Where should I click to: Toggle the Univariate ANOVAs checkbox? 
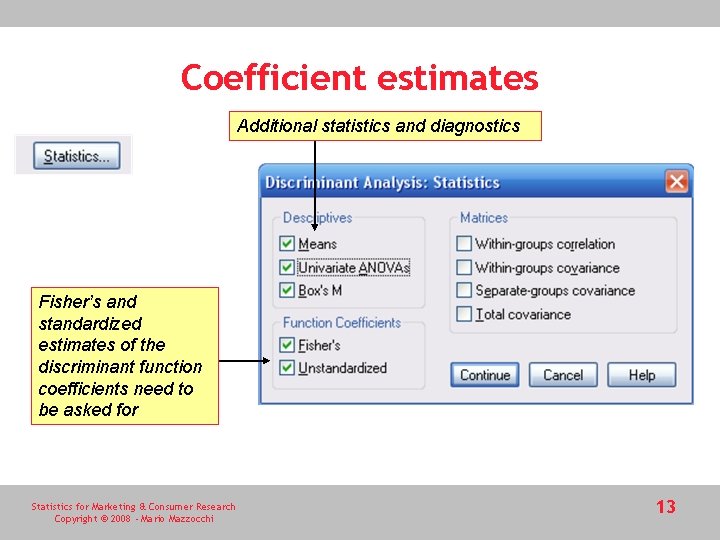click(287, 267)
